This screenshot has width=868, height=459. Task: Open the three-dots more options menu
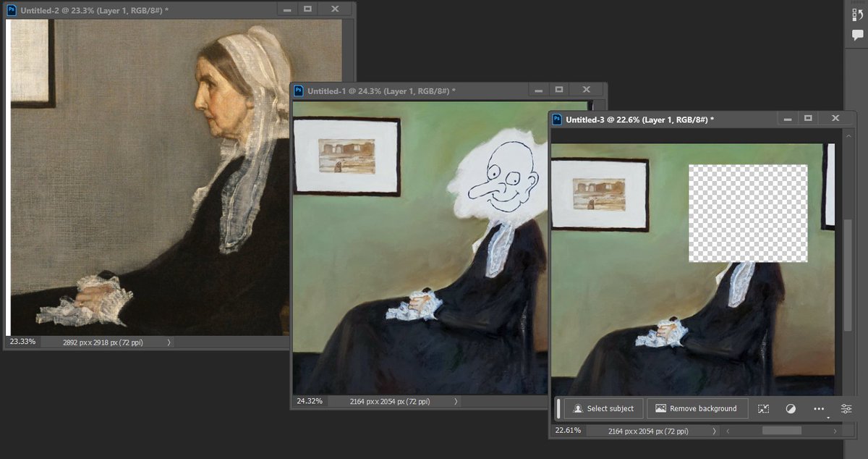tap(819, 408)
